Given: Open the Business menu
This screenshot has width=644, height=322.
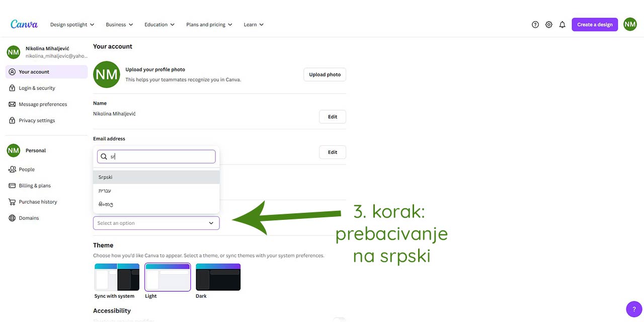Looking at the screenshot, I should point(116,24).
